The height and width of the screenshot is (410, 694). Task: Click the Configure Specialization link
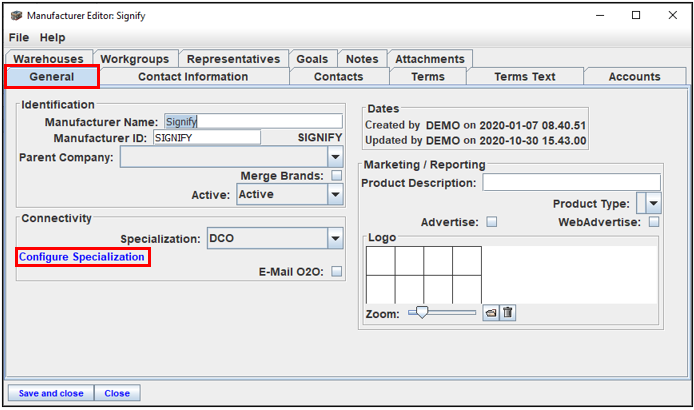click(x=82, y=257)
